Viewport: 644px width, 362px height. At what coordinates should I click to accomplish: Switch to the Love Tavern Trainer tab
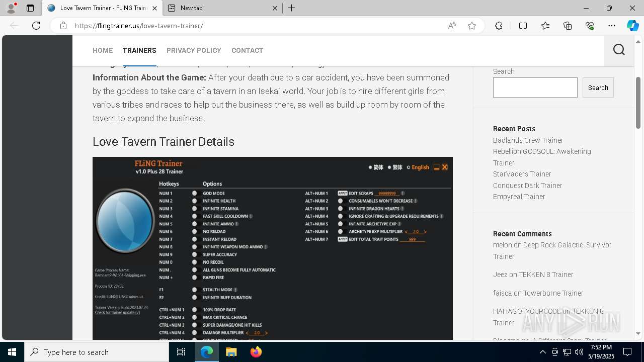pyautogui.click(x=102, y=8)
